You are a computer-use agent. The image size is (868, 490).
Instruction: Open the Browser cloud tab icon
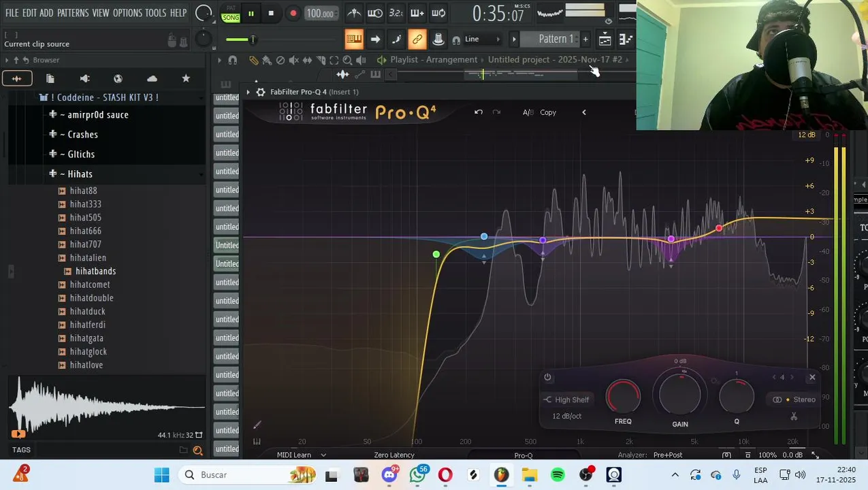point(152,78)
